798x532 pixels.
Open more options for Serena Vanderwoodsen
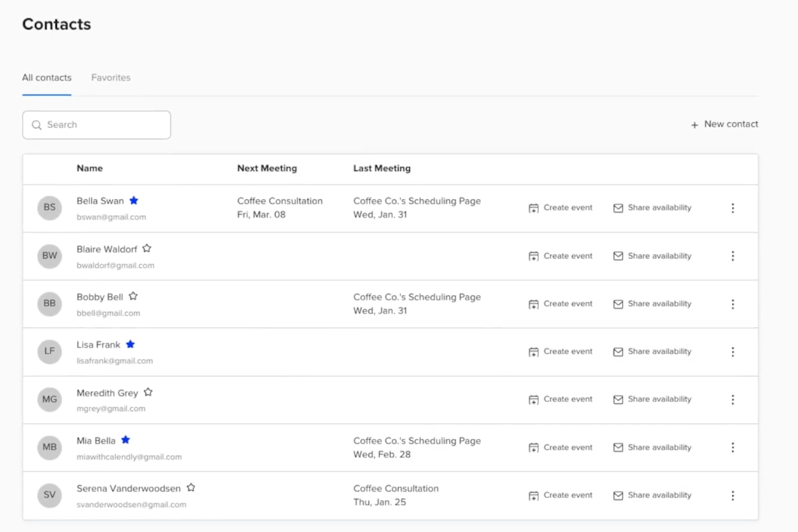733,495
